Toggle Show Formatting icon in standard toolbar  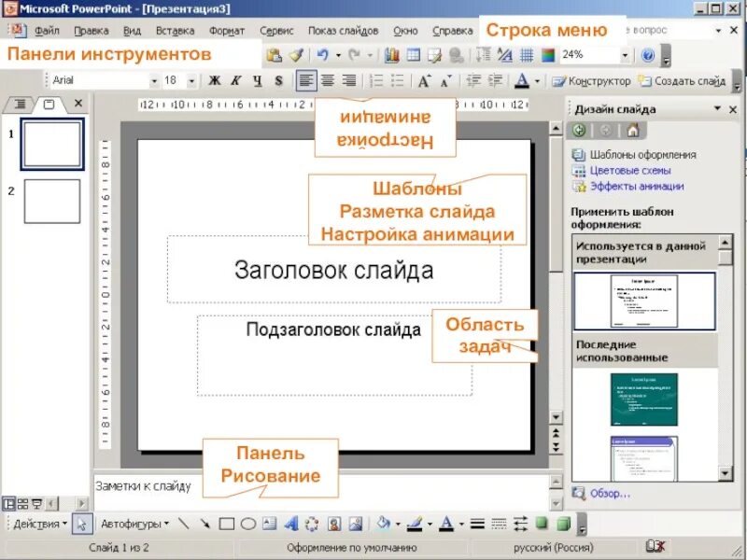(504, 55)
